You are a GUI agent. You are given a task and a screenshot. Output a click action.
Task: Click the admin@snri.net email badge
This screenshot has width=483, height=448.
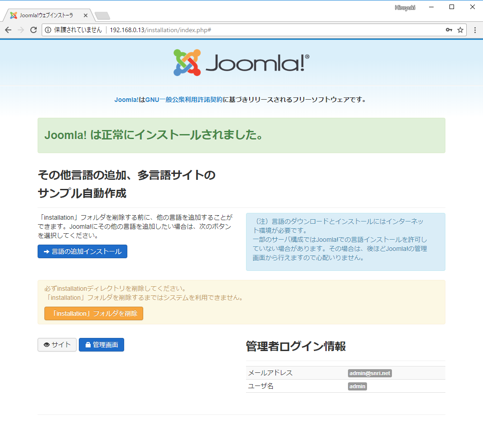(370, 373)
